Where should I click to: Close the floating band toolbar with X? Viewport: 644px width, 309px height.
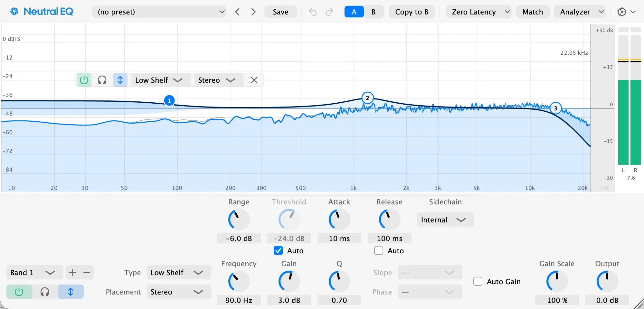pos(254,80)
